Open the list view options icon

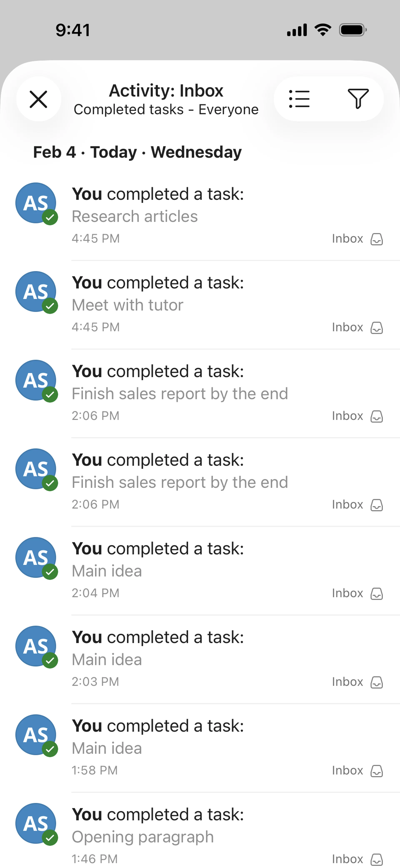tap(299, 99)
